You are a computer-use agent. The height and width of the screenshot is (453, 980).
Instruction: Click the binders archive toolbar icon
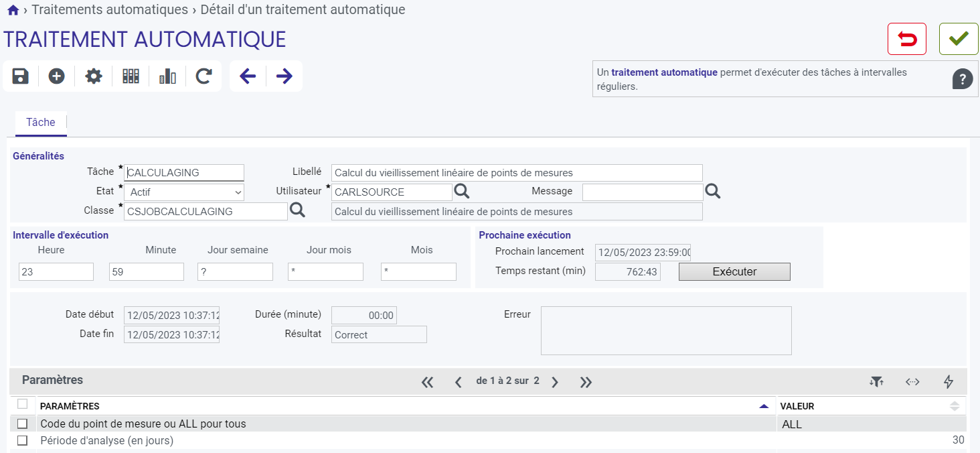pyautogui.click(x=131, y=76)
